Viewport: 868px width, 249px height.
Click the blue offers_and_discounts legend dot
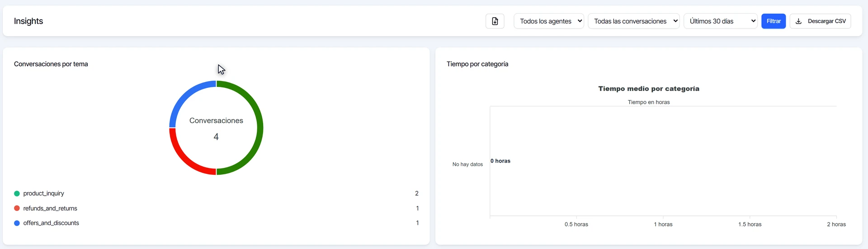pos(17,223)
